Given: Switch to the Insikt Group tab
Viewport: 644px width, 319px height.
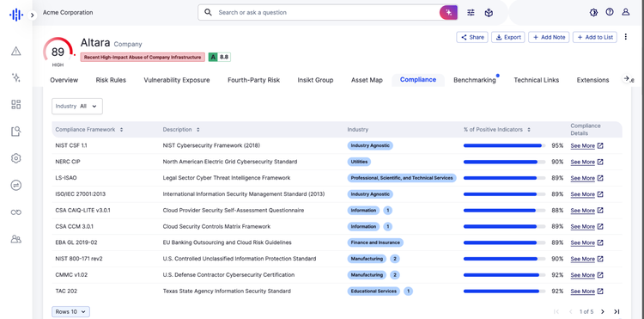Looking at the screenshot, I should (315, 80).
